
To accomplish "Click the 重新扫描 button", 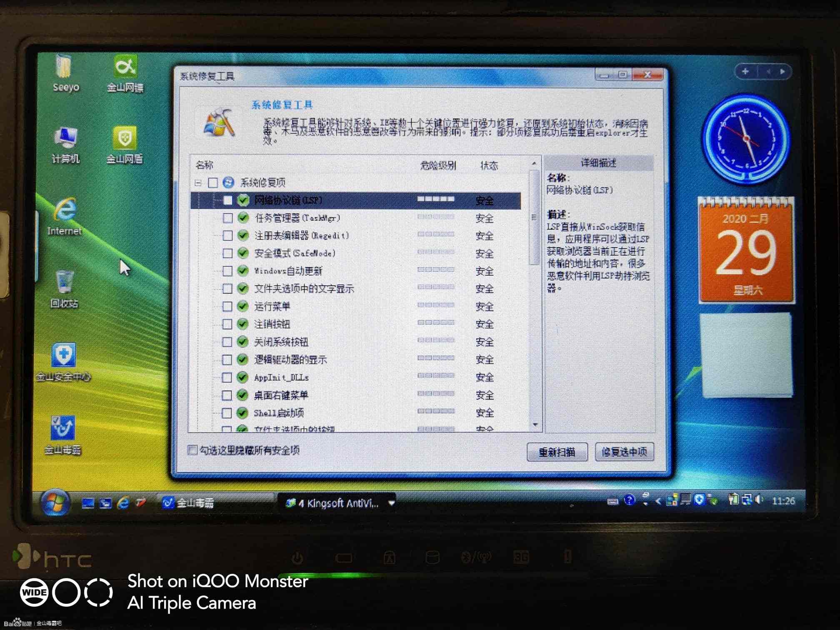I will pos(557,452).
